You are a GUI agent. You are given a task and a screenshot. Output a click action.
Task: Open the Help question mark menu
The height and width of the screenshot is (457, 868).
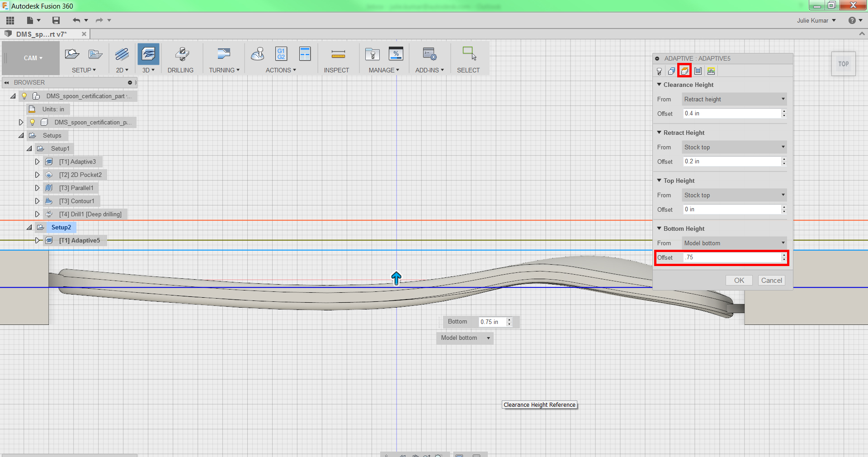coord(855,20)
